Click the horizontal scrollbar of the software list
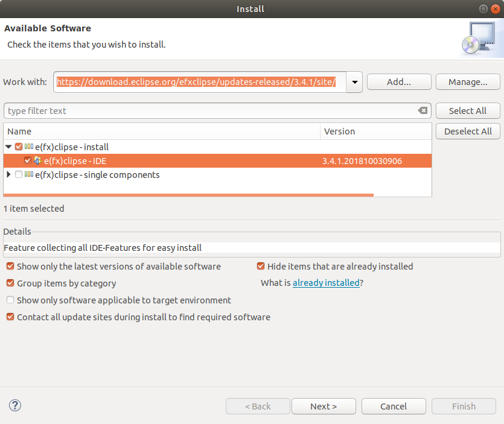Screen dimensions: 504x424 [188, 195]
